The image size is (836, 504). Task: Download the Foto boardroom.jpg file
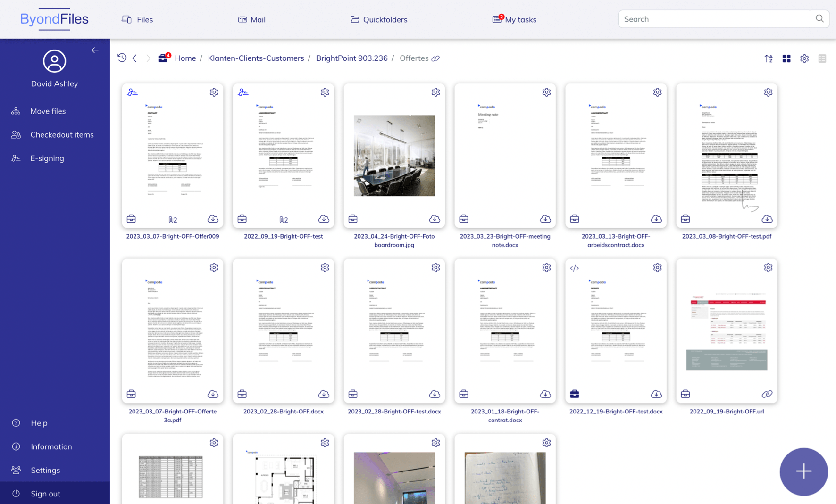point(435,219)
